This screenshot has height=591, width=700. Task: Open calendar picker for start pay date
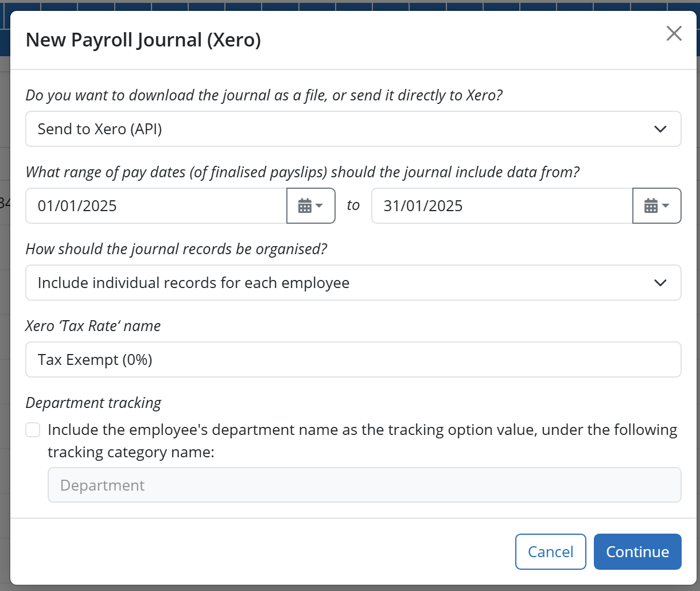pyautogui.click(x=311, y=205)
